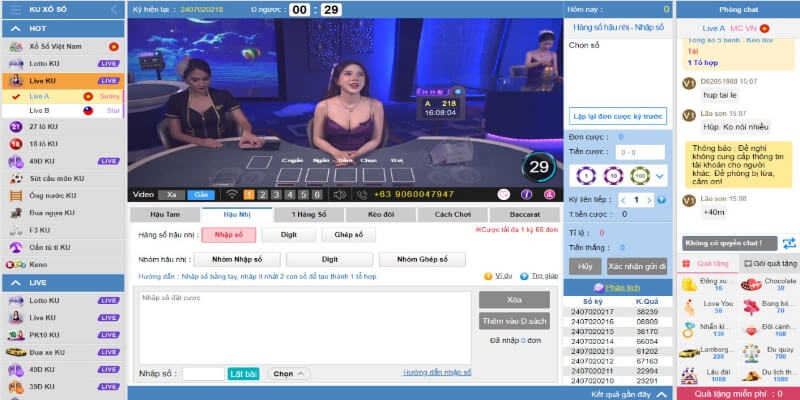Image resolution: width=800 pixels, height=400 pixels.
Task: Select the 100 betting chip
Action: (638, 176)
